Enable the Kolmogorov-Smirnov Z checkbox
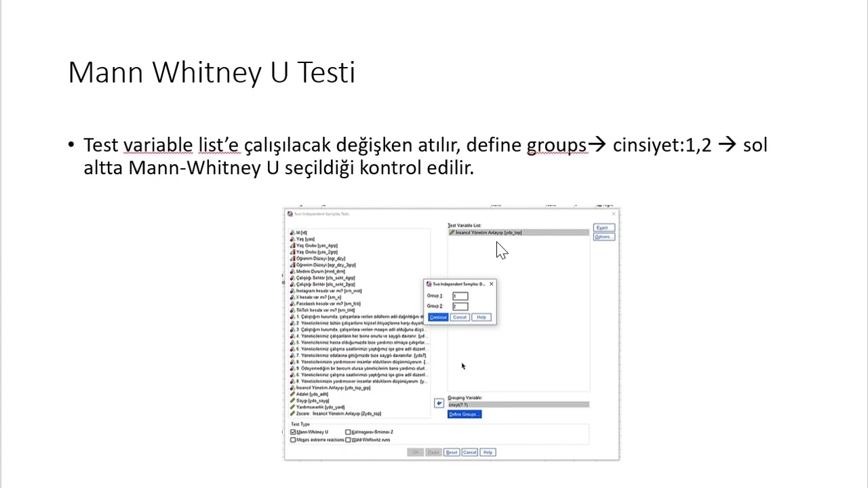The height and width of the screenshot is (488, 868). (x=348, y=432)
